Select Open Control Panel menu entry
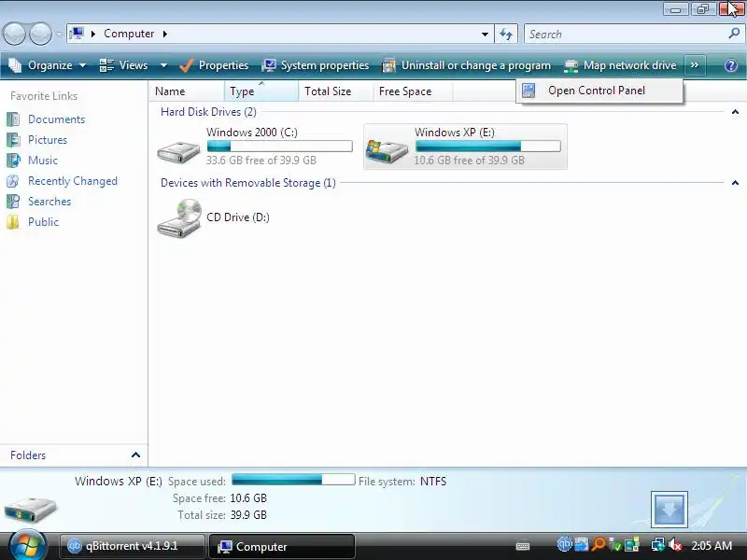Screen dimensions: 747x560 coord(599,91)
